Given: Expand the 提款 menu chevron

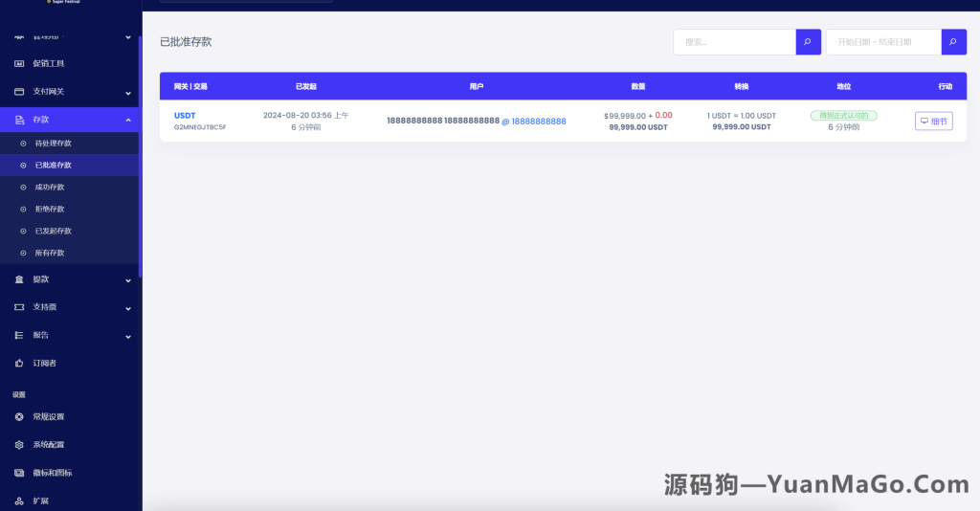Looking at the screenshot, I should tap(128, 280).
